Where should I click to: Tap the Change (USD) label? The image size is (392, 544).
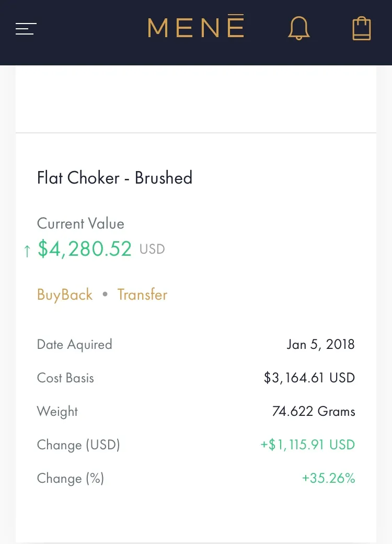point(78,445)
